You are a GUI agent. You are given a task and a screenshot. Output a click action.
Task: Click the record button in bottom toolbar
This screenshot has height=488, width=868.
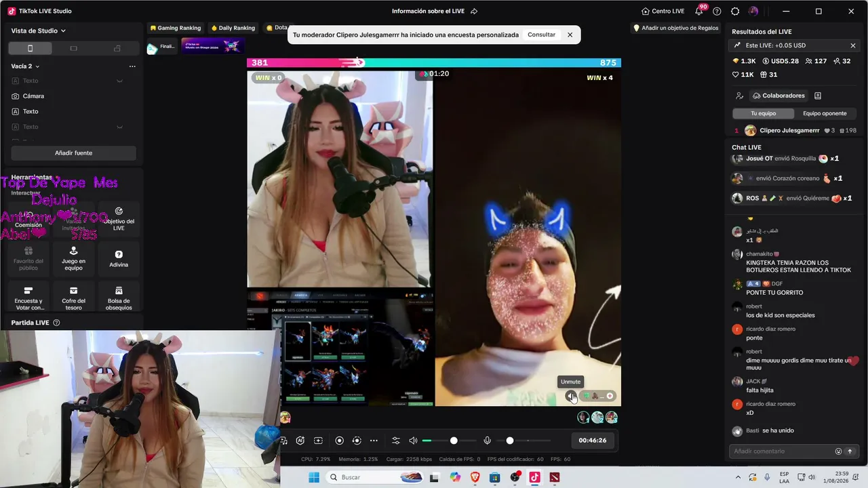(x=340, y=441)
